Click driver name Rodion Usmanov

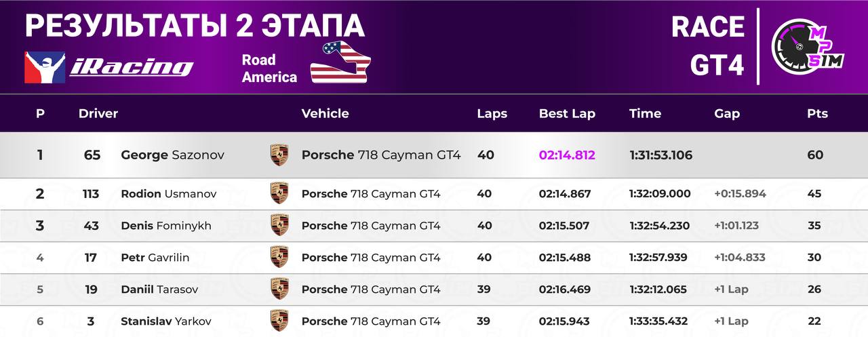pos(169,193)
